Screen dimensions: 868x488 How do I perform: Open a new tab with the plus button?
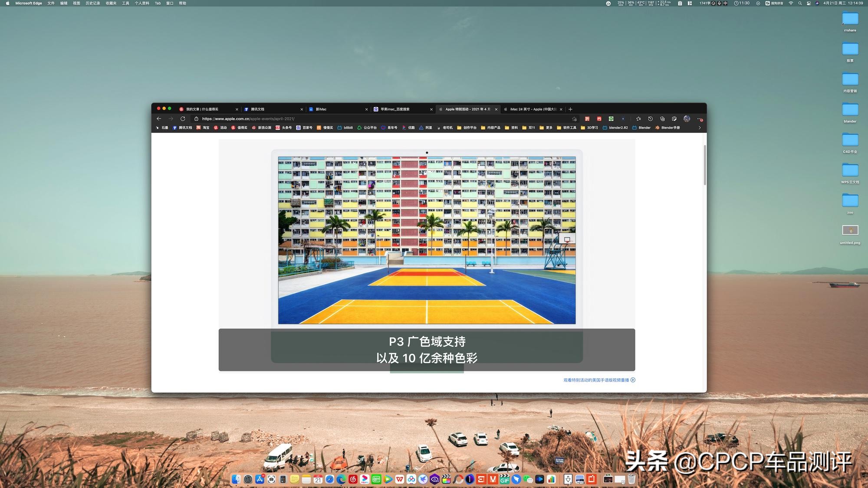pos(570,109)
